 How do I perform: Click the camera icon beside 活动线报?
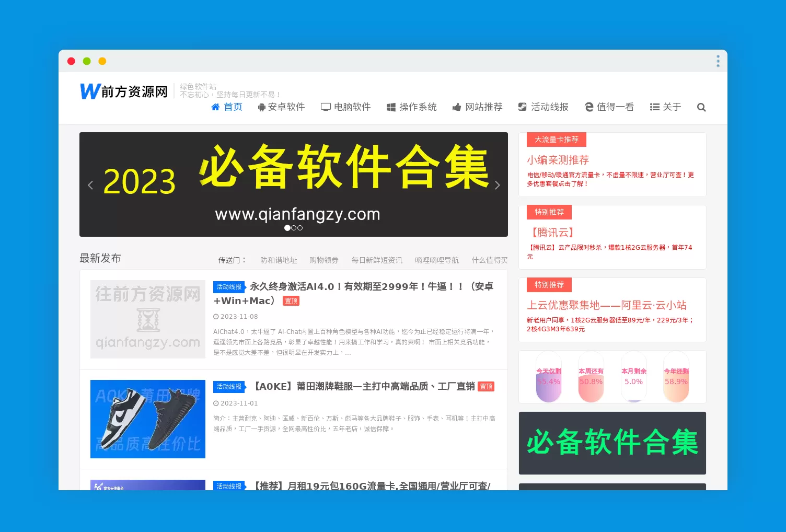click(522, 107)
